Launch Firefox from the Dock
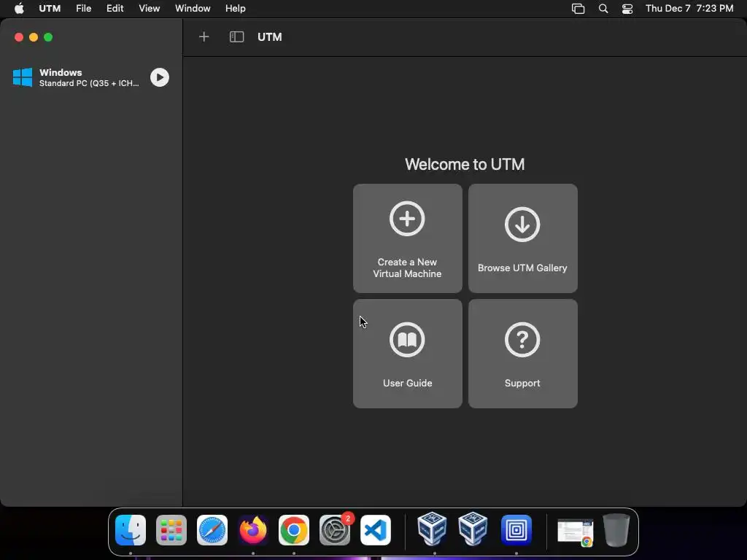The height and width of the screenshot is (560, 747). click(x=253, y=530)
